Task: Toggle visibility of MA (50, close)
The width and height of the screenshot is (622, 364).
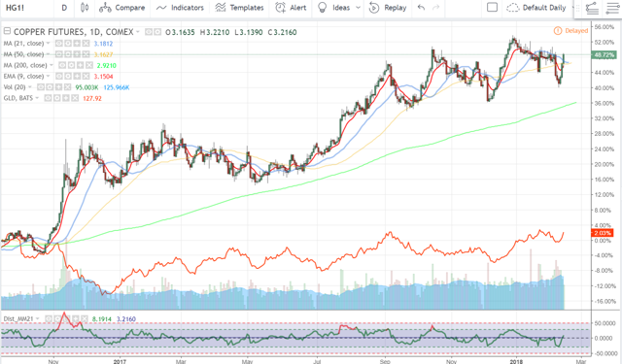Action: [58, 53]
